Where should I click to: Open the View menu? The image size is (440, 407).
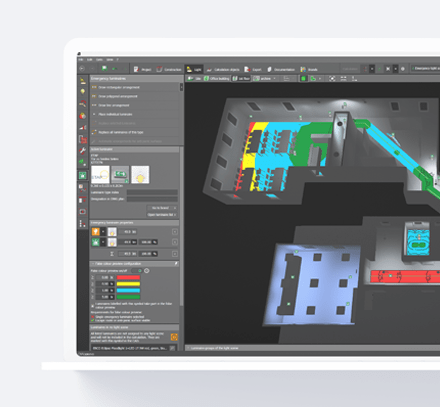[109, 60]
